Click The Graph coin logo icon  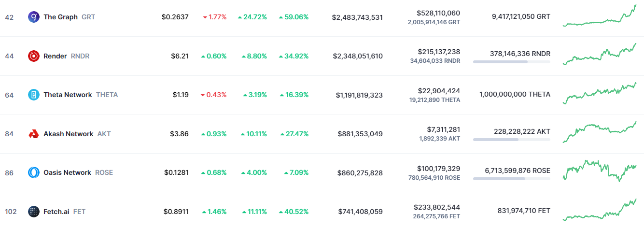coord(34,17)
